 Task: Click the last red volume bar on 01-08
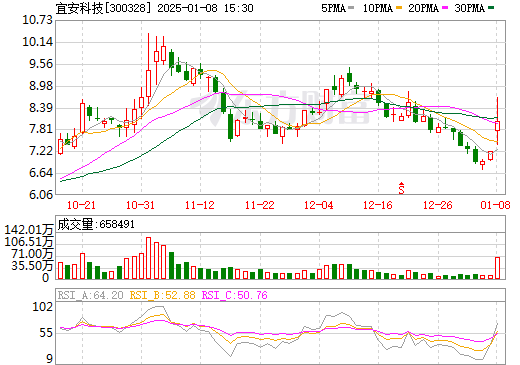[497, 268]
